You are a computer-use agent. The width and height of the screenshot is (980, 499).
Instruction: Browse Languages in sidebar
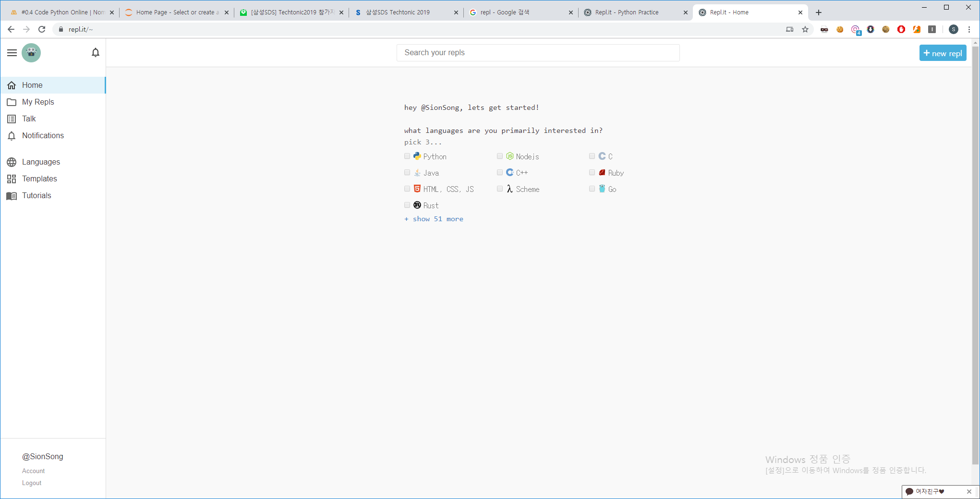pos(53,162)
